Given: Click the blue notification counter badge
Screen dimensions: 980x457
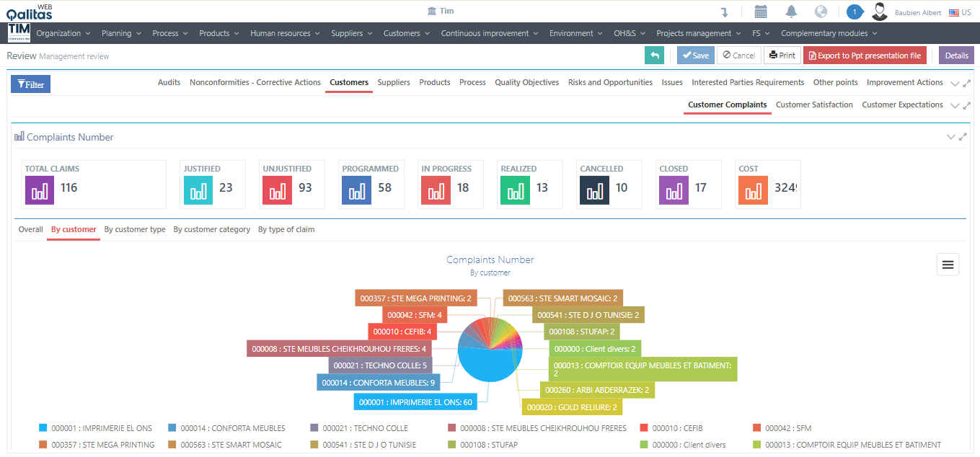Looking at the screenshot, I should click(x=855, y=12).
